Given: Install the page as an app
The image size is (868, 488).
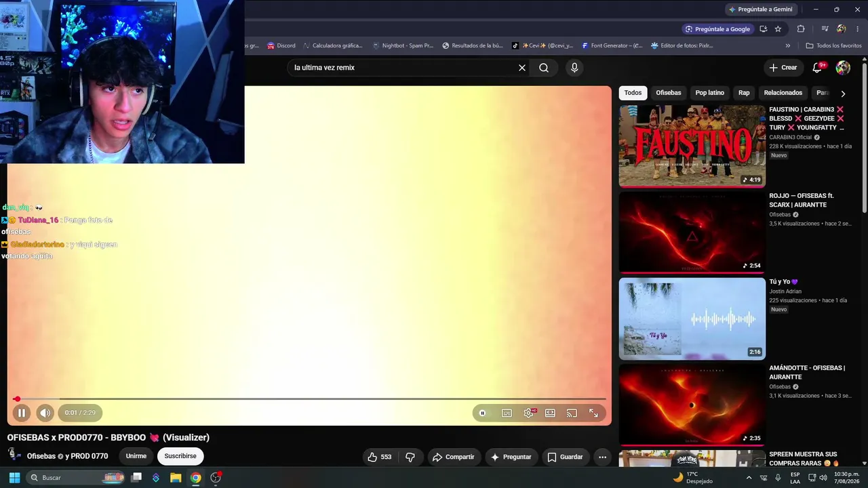Looking at the screenshot, I should click(764, 29).
